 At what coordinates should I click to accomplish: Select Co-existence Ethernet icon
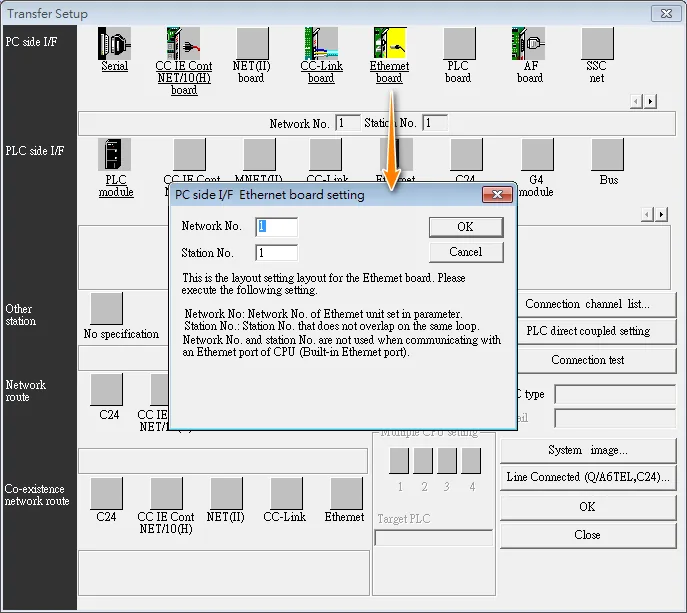(x=347, y=493)
